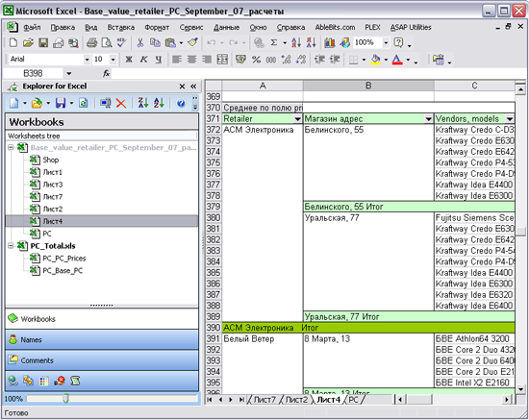Toggle Align Left
Viewport: 529px width, 420px height.
[177, 60]
